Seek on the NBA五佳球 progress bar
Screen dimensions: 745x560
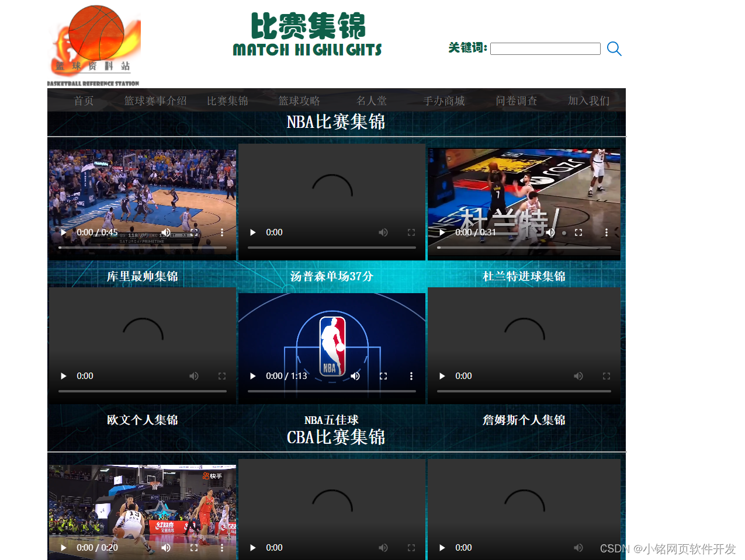click(x=332, y=391)
